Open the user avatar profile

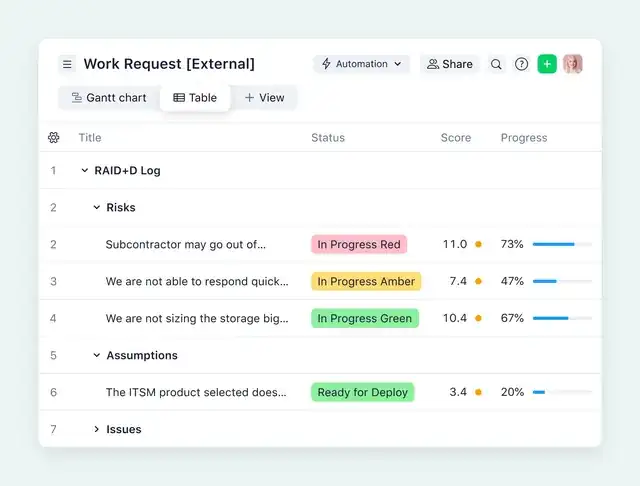pos(573,64)
